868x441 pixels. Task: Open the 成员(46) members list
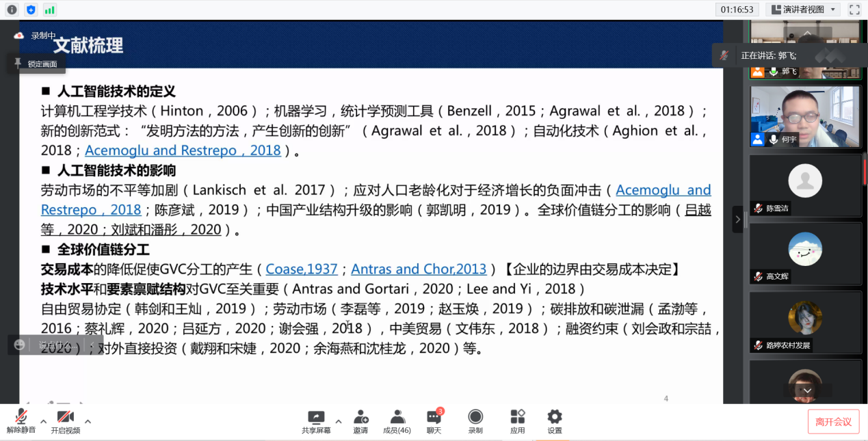[397, 421]
